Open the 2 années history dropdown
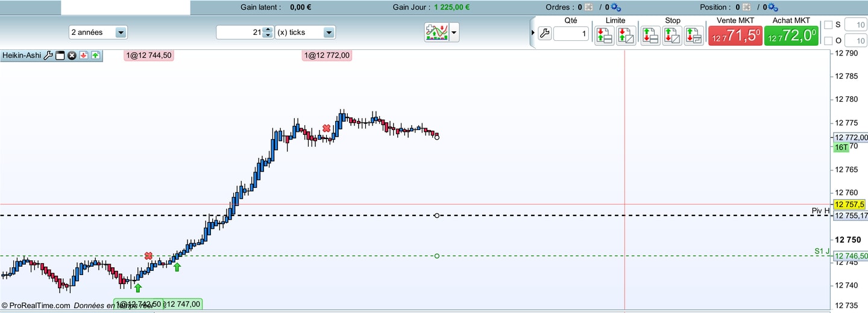This screenshot has height=313, width=868. pos(121,33)
